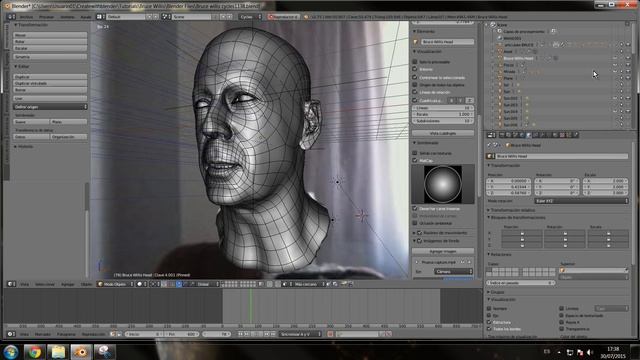Click the Info editor type icon

point(11,17)
